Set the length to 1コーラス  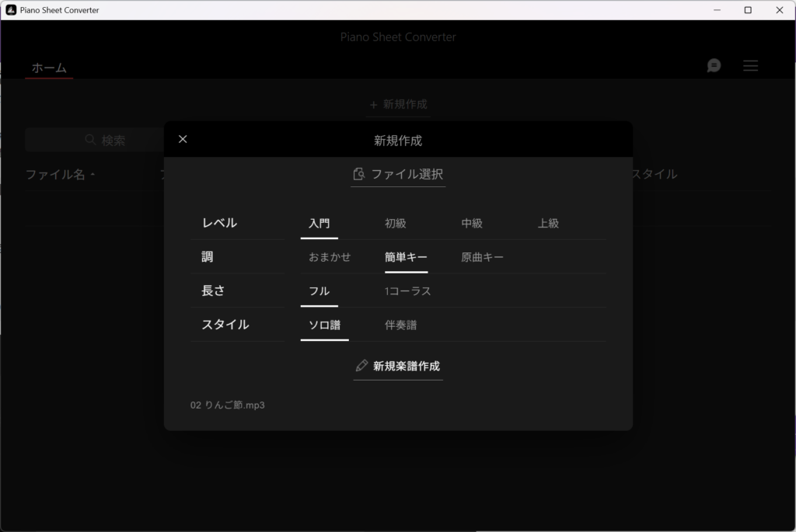(x=407, y=291)
